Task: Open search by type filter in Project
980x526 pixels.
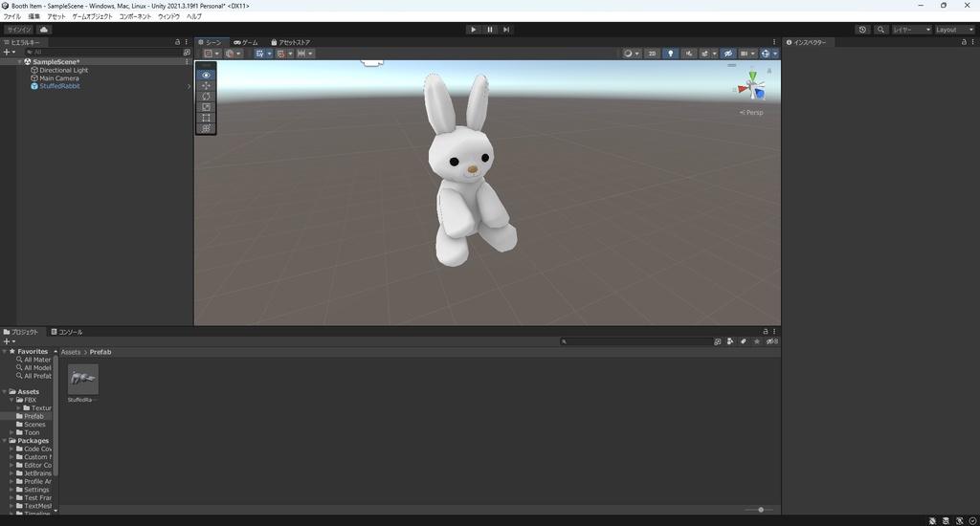Action: [730, 341]
